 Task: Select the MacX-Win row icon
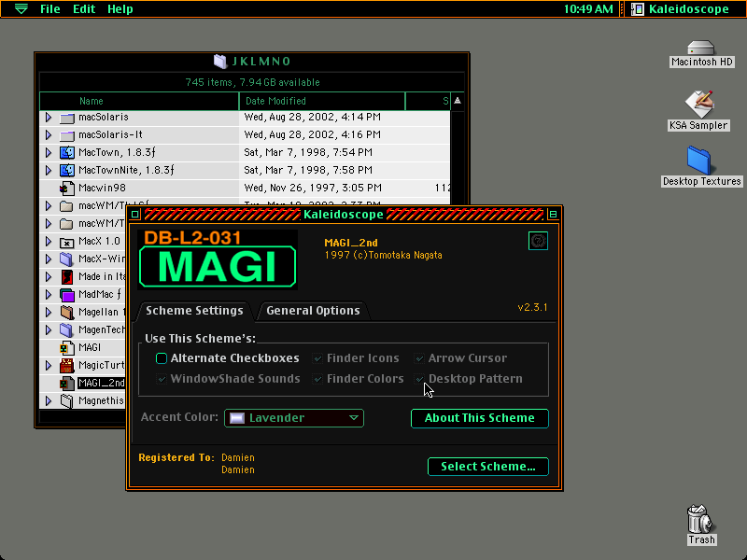coord(67,259)
